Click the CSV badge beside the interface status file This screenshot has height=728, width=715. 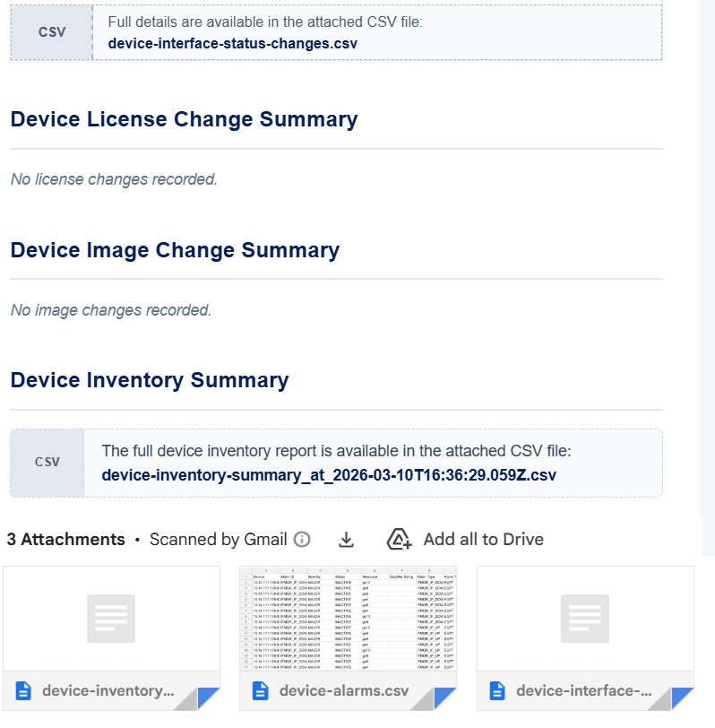click(x=51, y=31)
